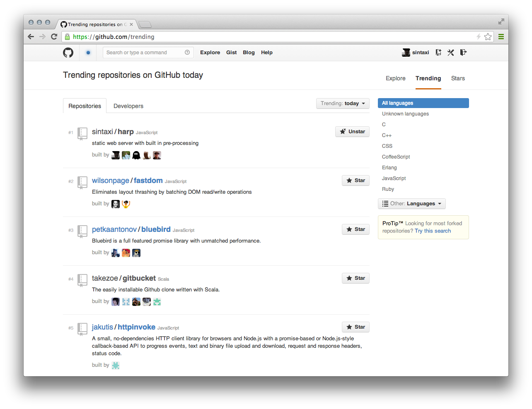Click repo book icon beside wilsonpage/fastdom

tap(82, 183)
